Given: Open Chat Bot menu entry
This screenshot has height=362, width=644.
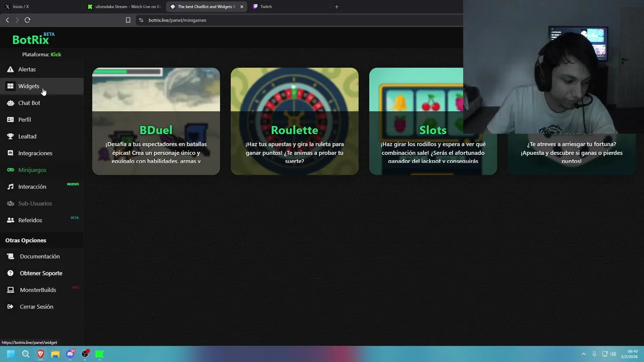Looking at the screenshot, I should (x=29, y=103).
